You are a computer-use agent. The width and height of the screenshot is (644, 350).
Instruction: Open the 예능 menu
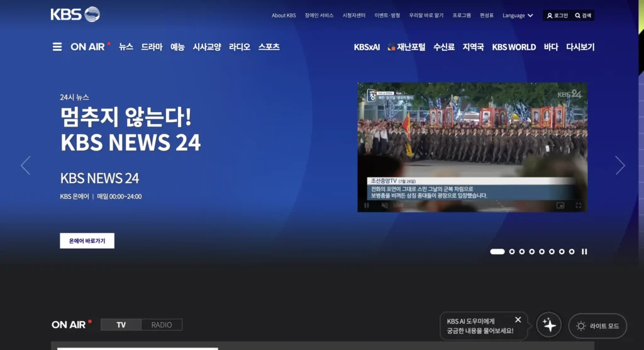coord(177,47)
